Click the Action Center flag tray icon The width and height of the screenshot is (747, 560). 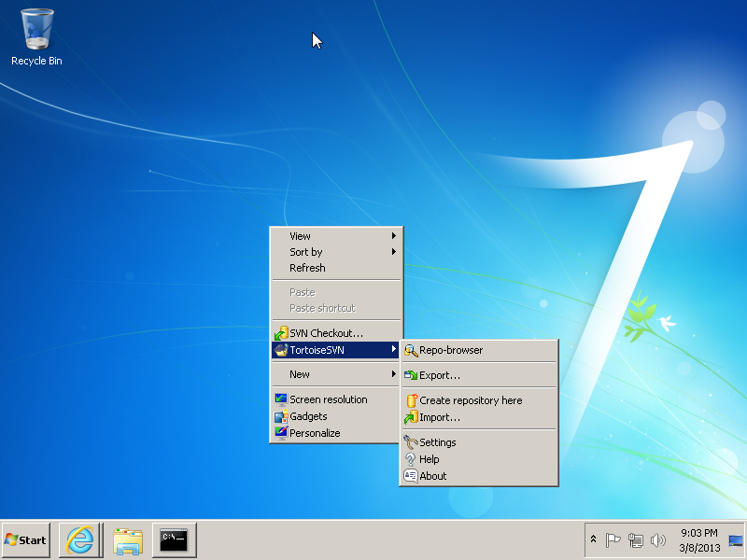point(613,540)
